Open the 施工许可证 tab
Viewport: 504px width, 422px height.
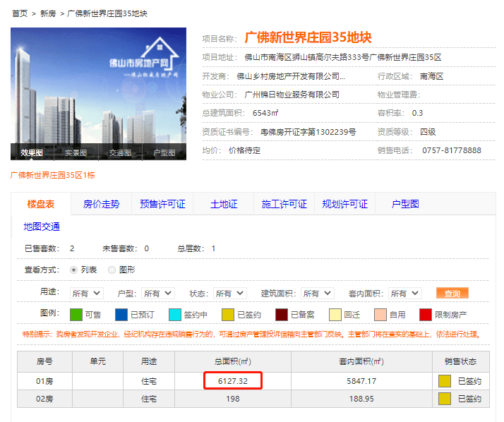pyautogui.click(x=284, y=204)
